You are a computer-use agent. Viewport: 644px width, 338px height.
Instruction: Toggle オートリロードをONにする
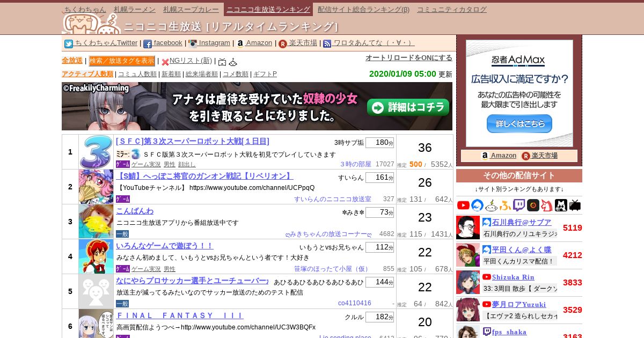tap(409, 57)
